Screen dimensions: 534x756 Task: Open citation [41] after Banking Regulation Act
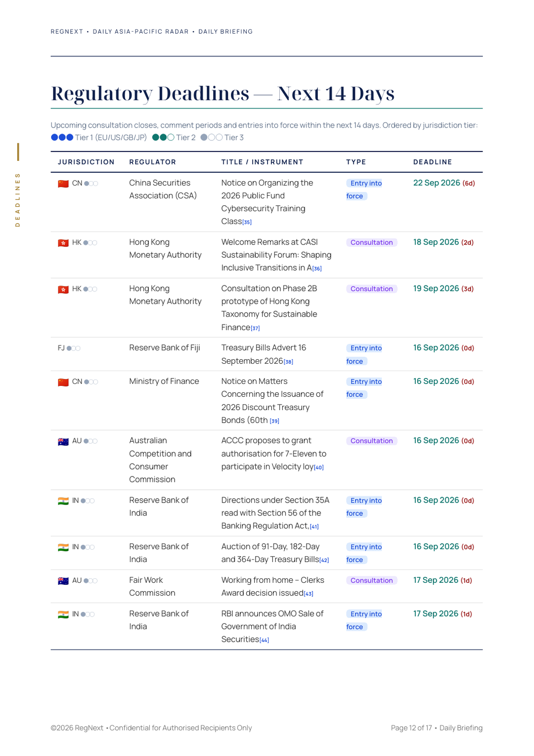click(x=314, y=527)
